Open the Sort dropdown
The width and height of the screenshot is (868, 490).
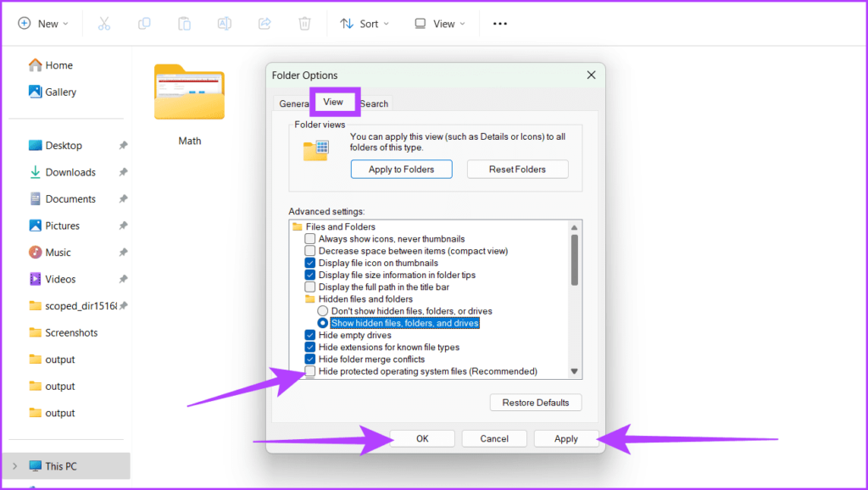364,23
